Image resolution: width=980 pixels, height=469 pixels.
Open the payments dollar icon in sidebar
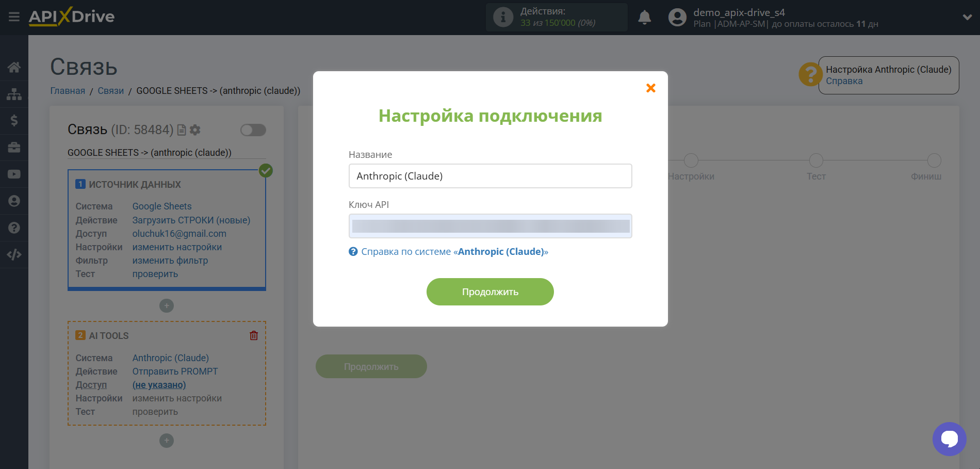tap(14, 121)
